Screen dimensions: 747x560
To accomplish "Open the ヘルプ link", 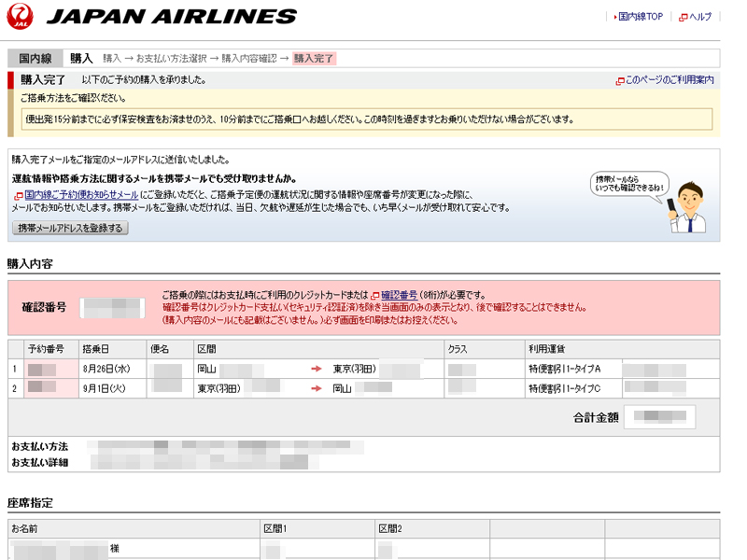I will (x=700, y=17).
